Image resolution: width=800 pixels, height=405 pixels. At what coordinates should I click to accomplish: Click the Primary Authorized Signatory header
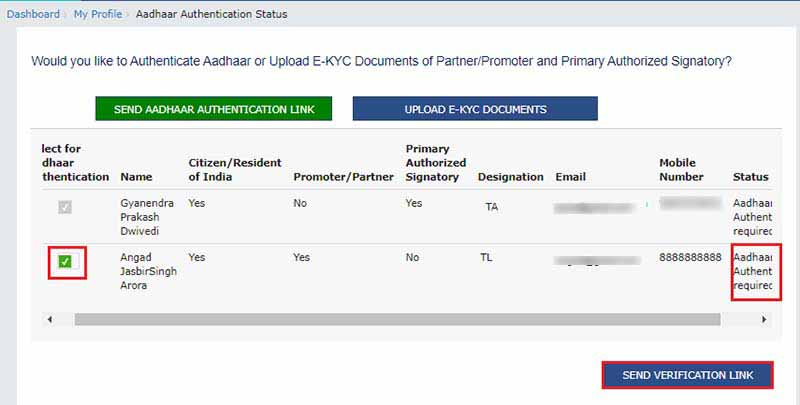435,163
